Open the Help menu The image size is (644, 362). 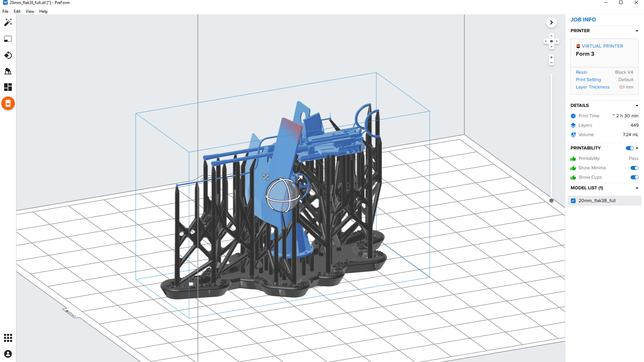tap(43, 11)
